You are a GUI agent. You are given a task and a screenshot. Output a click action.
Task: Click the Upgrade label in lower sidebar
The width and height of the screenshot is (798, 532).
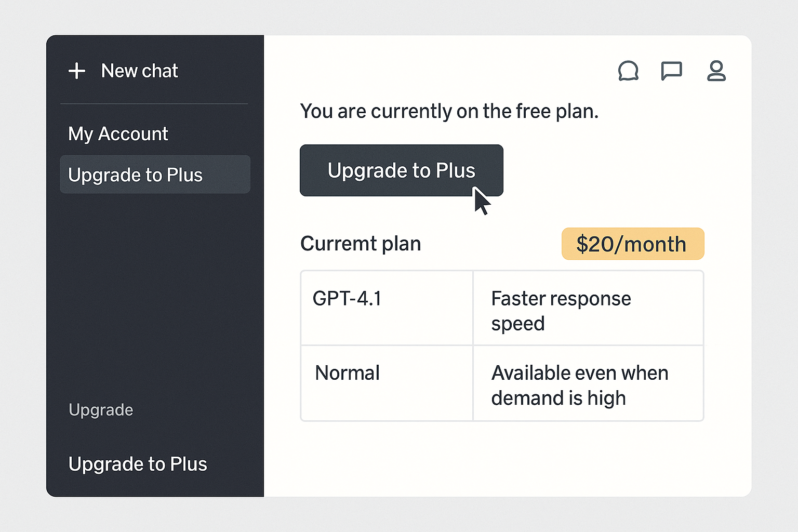[101, 410]
